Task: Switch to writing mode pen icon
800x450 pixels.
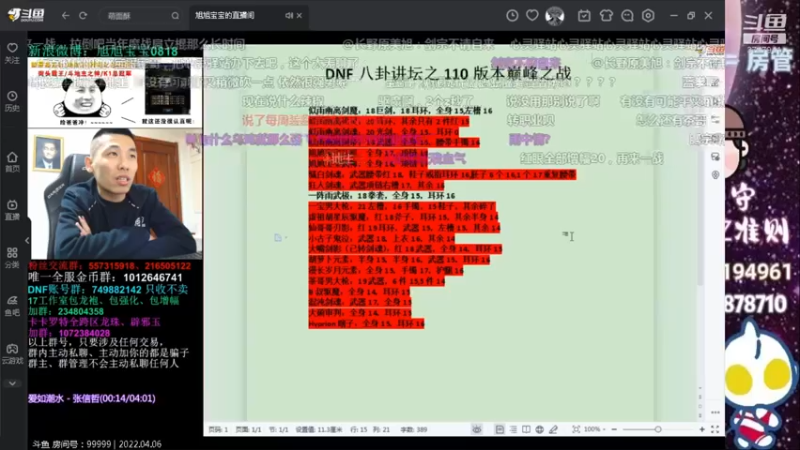Action: point(553,430)
